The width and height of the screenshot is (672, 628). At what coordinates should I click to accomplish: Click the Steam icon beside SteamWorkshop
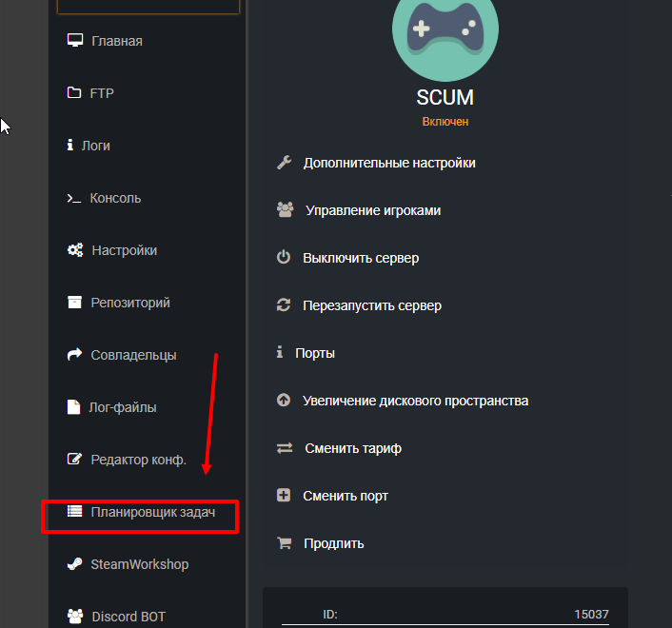pos(74,564)
